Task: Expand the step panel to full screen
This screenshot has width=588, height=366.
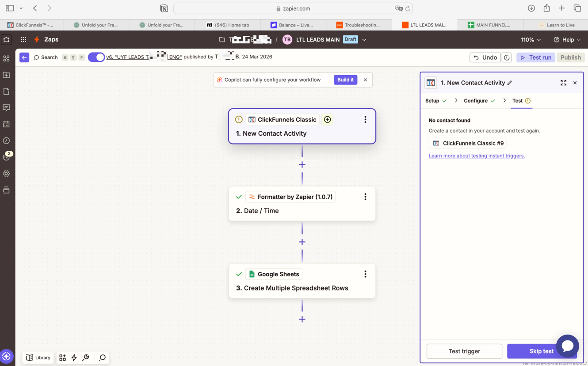Action: pos(563,83)
